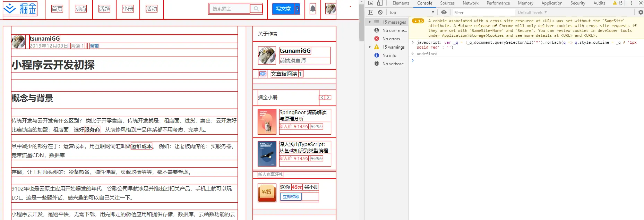Toggle the console sidebar panel icon
The height and width of the screenshot is (220, 644).
[370, 12]
